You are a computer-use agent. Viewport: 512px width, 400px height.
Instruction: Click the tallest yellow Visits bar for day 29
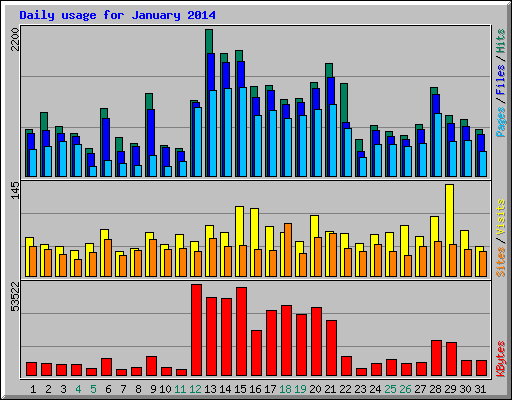point(449,214)
